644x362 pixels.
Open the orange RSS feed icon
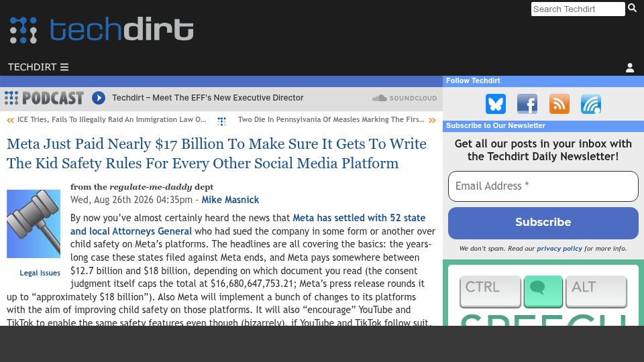click(x=559, y=104)
